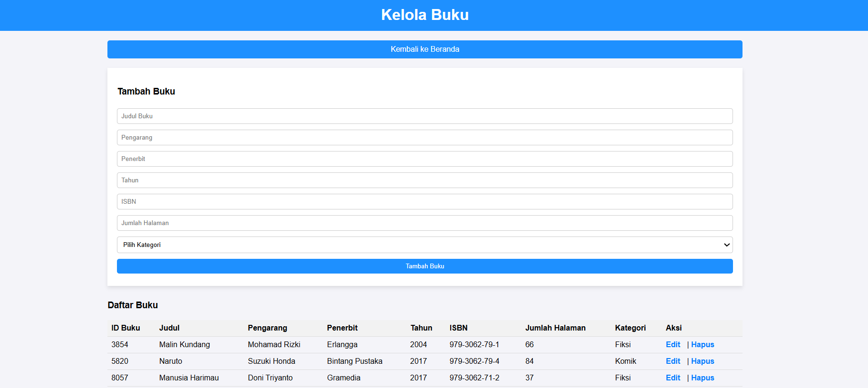The height and width of the screenshot is (388, 868).
Task: Select book ID 3854 cell
Action: pos(120,344)
